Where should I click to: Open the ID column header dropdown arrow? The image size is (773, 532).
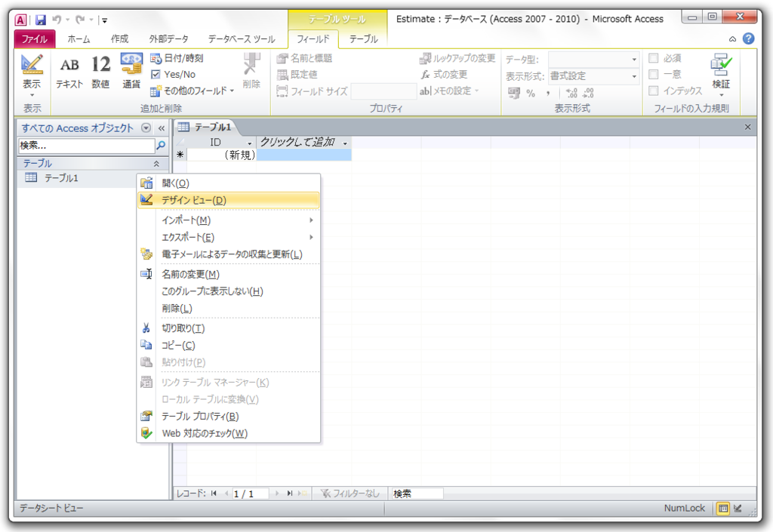pyautogui.click(x=249, y=143)
